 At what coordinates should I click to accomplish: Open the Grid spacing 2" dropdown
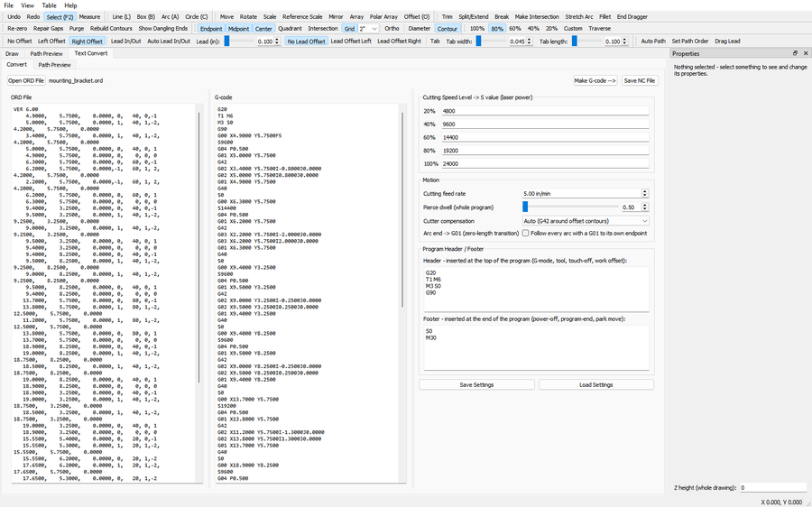[x=368, y=29]
